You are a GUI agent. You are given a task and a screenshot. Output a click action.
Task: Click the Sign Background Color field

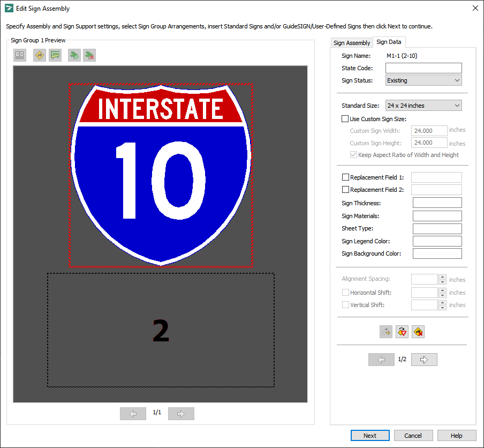click(x=437, y=253)
